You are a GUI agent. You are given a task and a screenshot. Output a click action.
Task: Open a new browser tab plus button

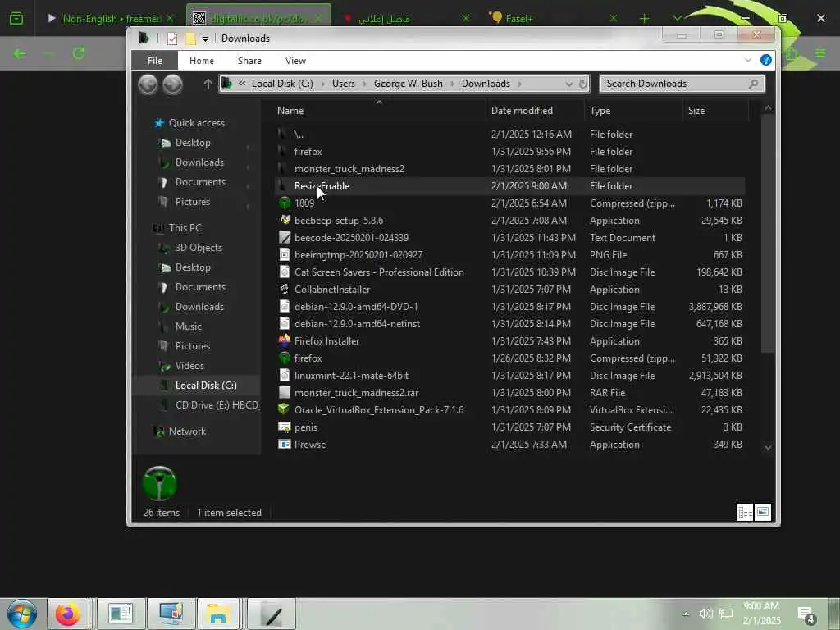pos(645,19)
